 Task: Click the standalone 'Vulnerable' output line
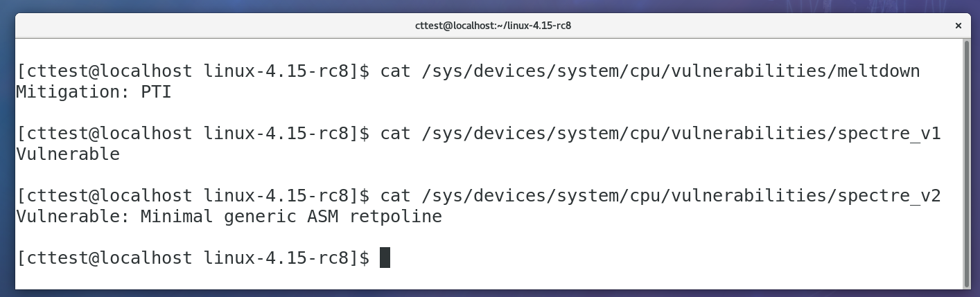coord(68,154)
